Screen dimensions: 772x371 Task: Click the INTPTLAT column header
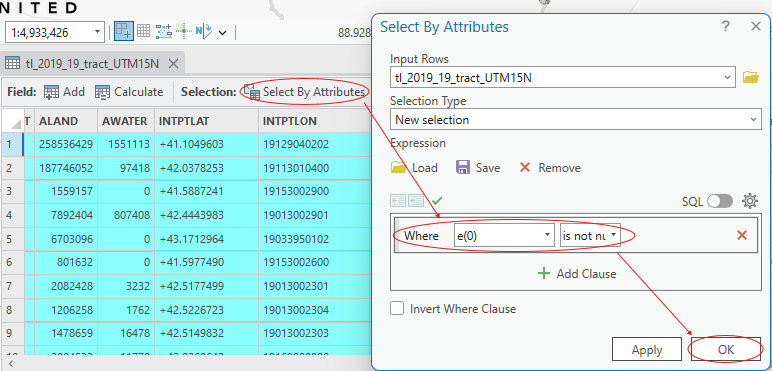click(x=206, y=121)
